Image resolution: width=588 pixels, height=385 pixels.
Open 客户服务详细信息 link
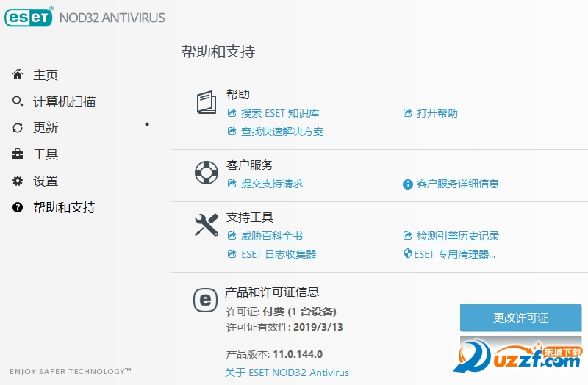pyautogui.click(x=457, y=184)
